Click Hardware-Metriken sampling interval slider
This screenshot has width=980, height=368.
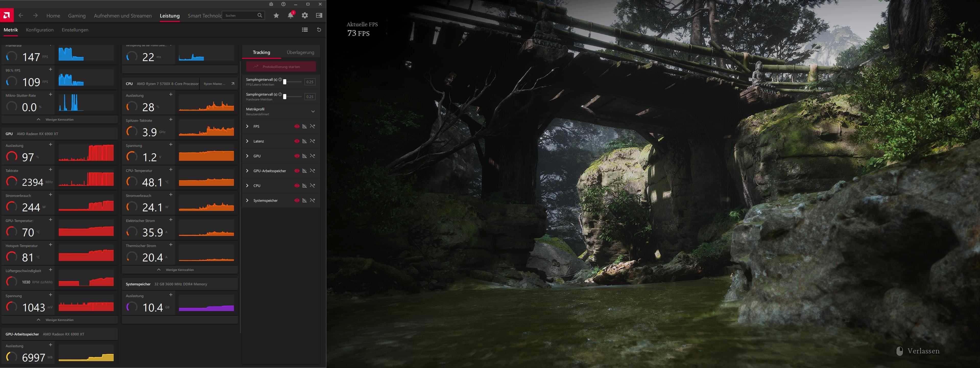[x=293, y=97]
